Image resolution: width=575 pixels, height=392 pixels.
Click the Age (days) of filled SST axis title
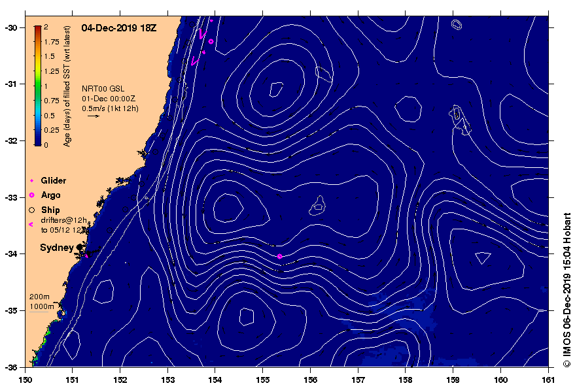click(x=67, y=86)
